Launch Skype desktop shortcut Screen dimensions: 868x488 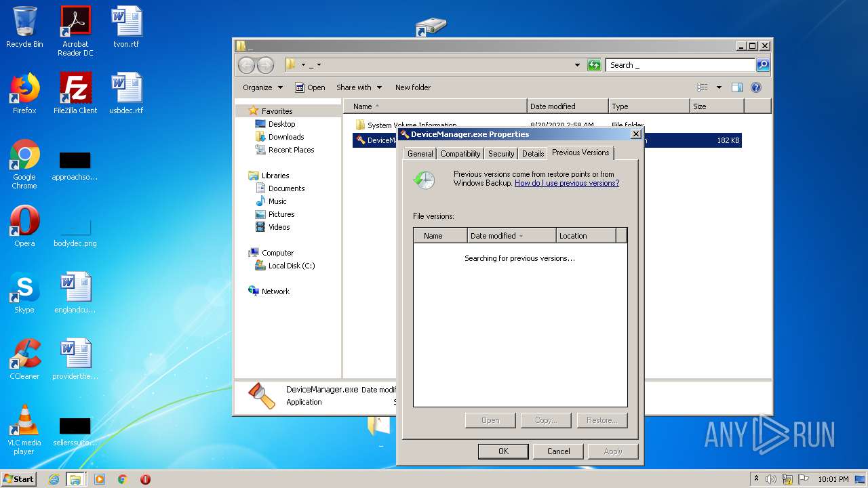(24, 293)
